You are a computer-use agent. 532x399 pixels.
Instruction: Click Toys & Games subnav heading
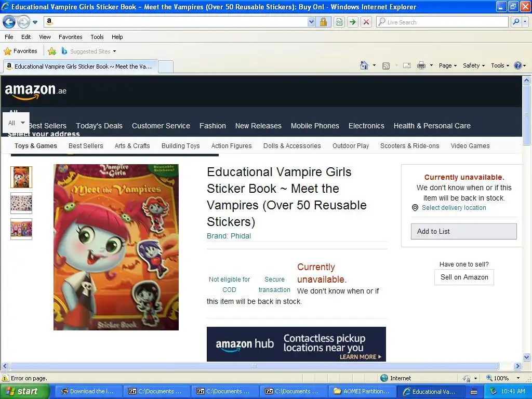point(36,146)
